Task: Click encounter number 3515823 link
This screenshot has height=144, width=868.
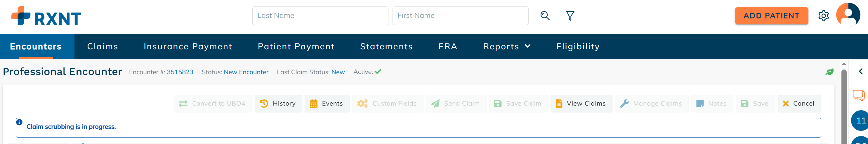Action: click(x=180, y=72)
